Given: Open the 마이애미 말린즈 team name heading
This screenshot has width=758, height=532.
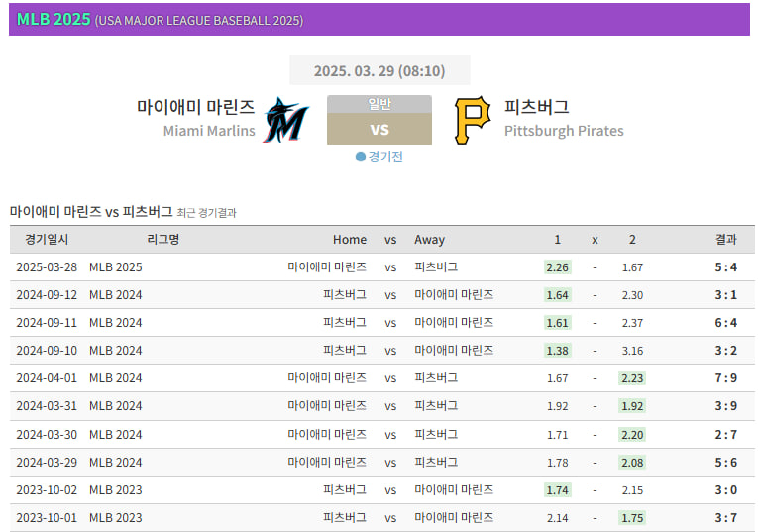Looking at the screenshot, I should pos(196,107).
